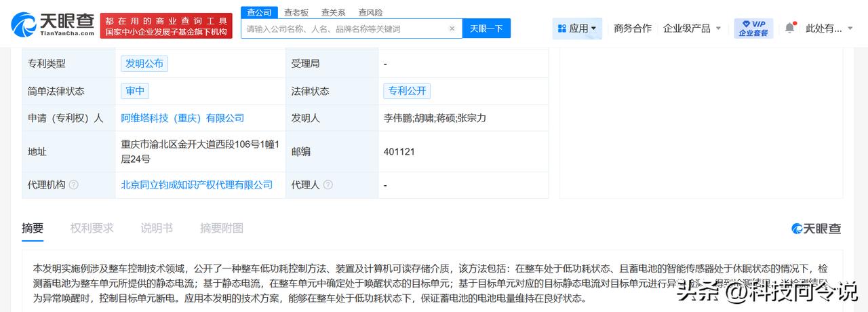868x312 pixels.
Task: Click the 简单法律状态 label cell
Action: point(68,91)
